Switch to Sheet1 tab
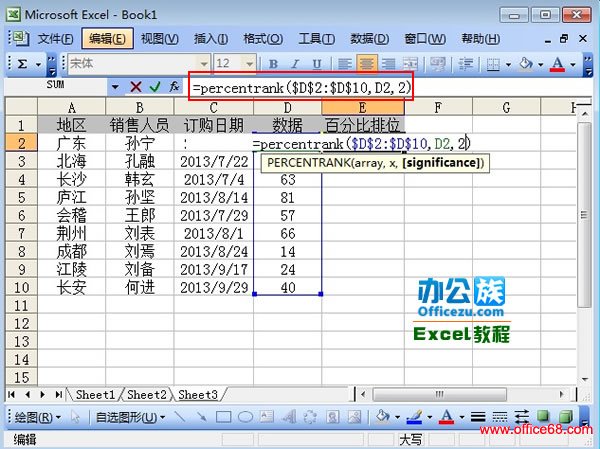The height and width of the screenshot is (449, 600). tap(95, 394)
